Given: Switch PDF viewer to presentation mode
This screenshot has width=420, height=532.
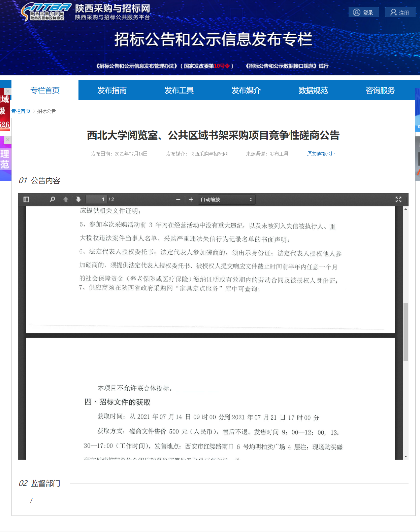Looking at the screenshot, I should [398, 200].
